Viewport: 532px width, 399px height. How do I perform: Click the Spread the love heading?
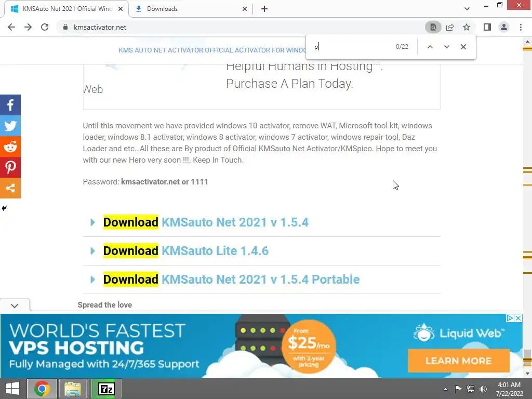tap(105, 304)
